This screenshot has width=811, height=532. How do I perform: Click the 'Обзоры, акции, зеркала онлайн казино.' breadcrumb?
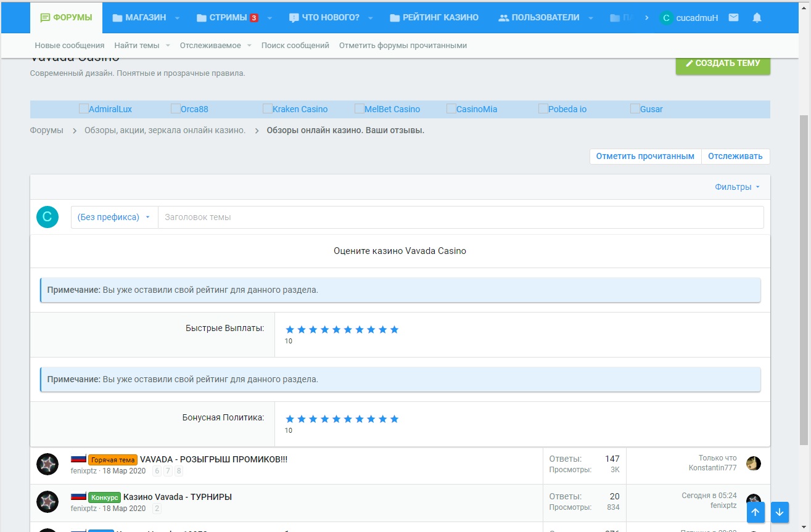tap(165, 130)
